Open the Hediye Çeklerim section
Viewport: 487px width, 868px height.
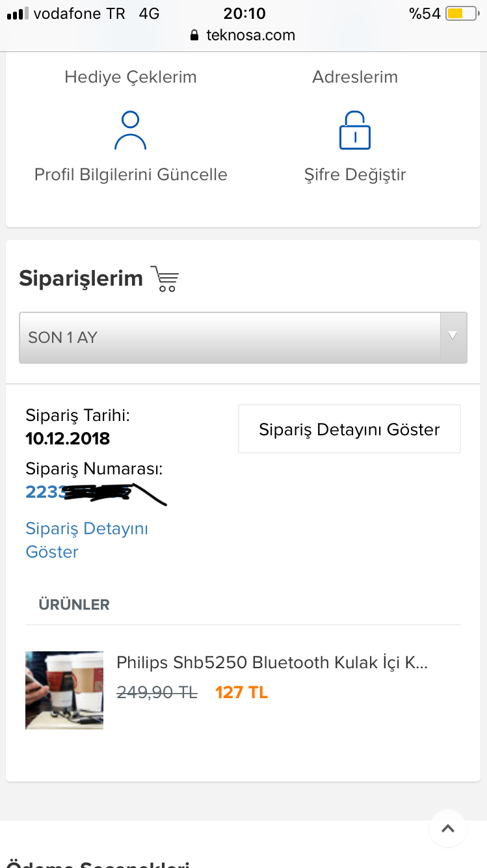(x=131, y=77)
